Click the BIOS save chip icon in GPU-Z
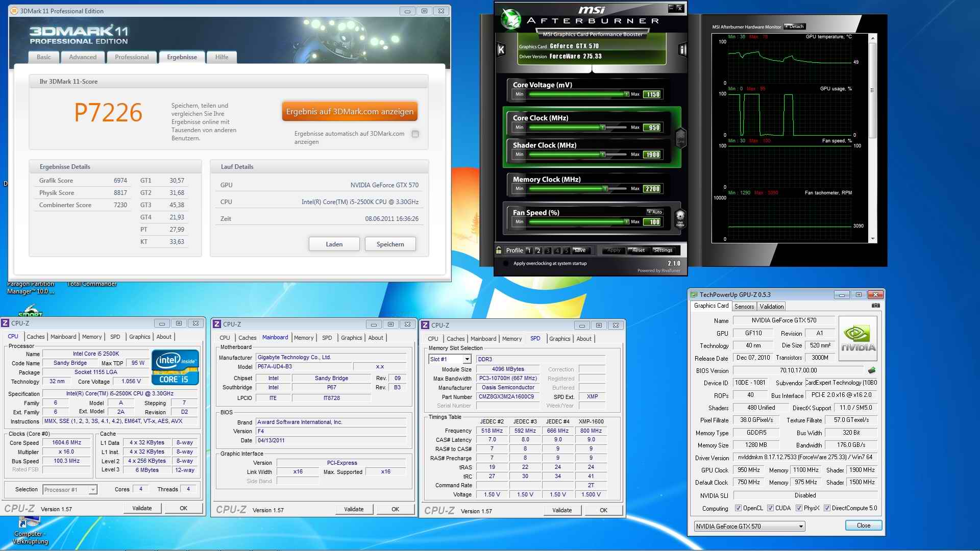Screen dimensions: 980x551 (872, 370)
